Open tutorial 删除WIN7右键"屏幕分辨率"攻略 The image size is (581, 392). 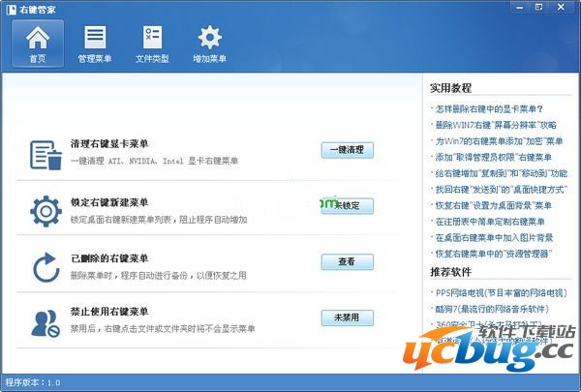pyautogui.click(x=496, y=125)
